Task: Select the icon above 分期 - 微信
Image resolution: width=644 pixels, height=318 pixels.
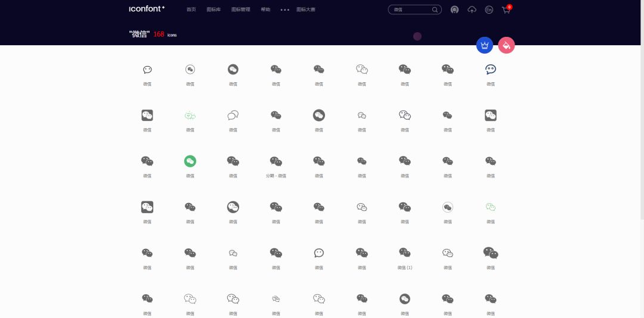Action: click(276, 161)
